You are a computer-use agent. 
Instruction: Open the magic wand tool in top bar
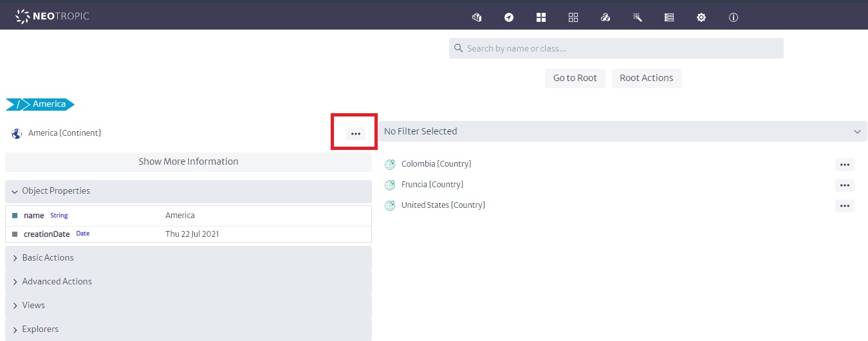(x=637, y=17)
